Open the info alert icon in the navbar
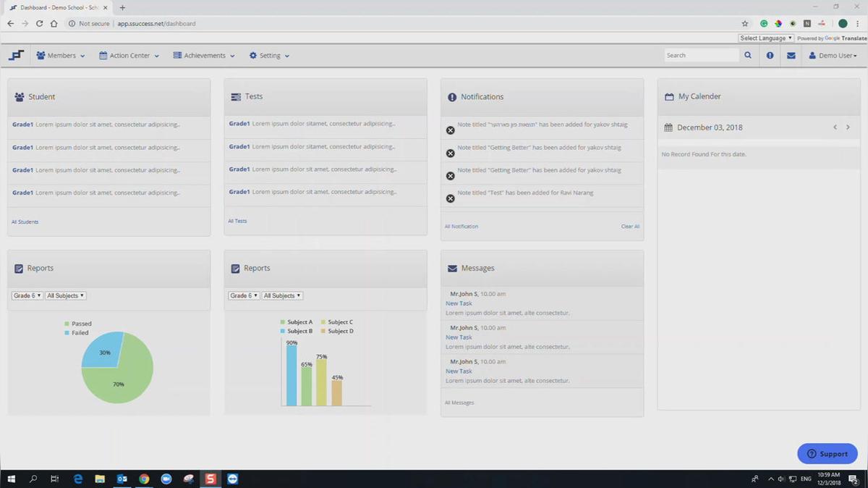Image resolution: width=868 pixels, height=488 pixels. tap(770, 55)
